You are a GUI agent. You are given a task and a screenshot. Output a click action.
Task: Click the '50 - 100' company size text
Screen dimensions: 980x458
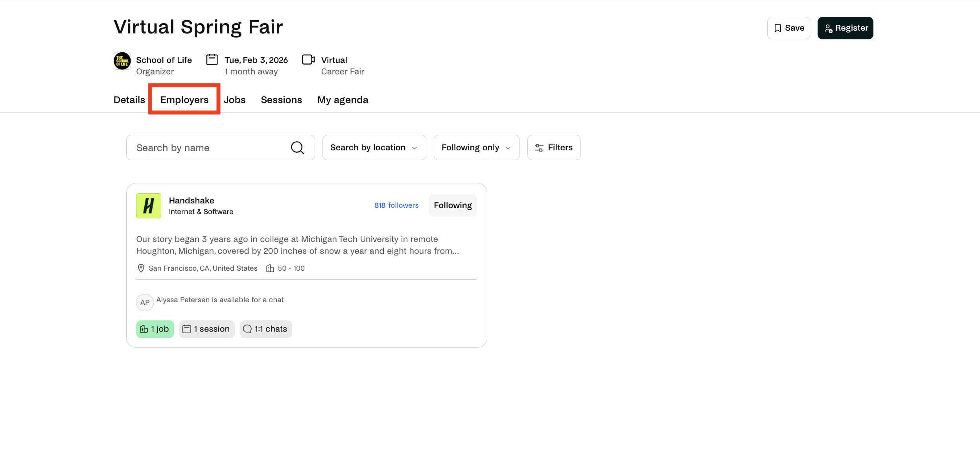pyautogui.click(x=291, y=268)
